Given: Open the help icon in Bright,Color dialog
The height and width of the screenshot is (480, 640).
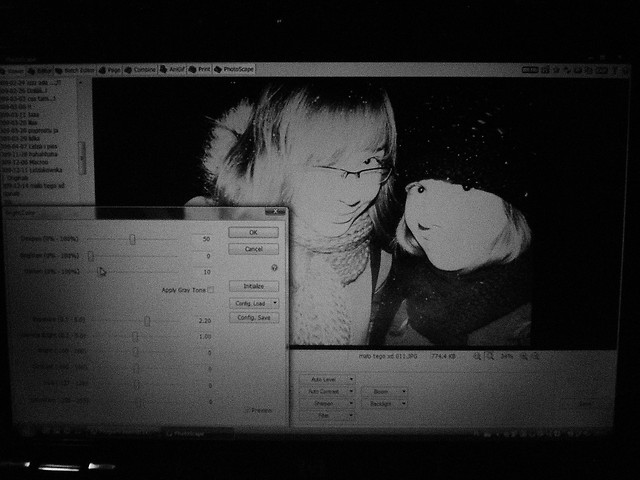Looking at the screenshot, I should coord(274,268).
